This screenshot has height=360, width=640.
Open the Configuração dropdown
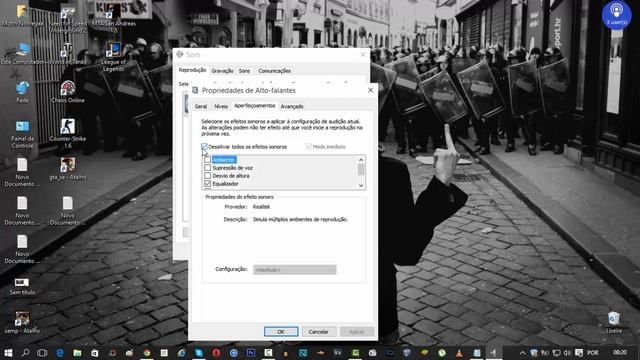click(x=294, y=270)
